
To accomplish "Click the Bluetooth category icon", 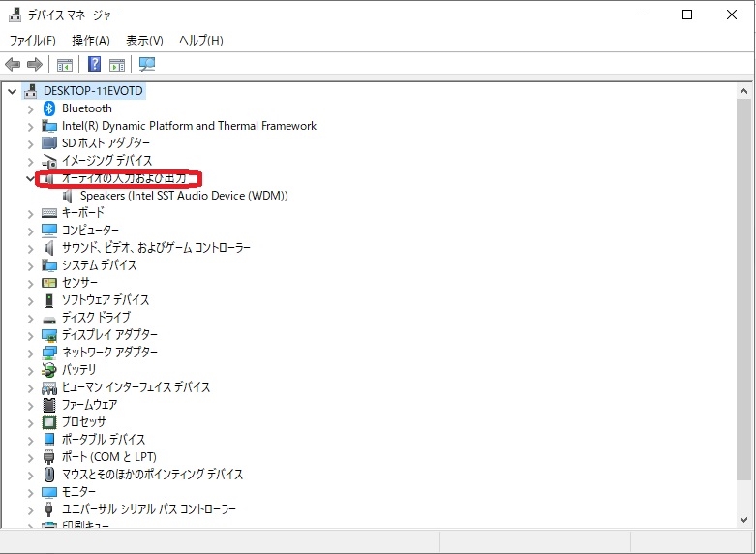I will point(49,108).
